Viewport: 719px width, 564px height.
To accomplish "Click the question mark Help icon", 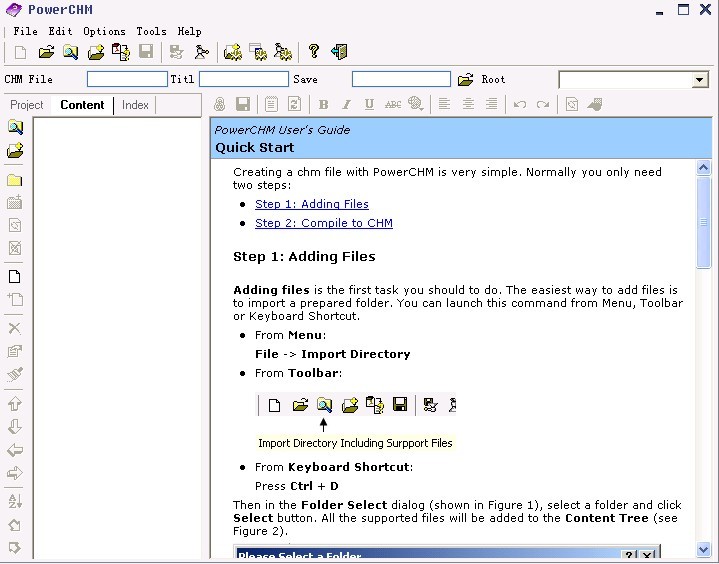I will (314, 52).
